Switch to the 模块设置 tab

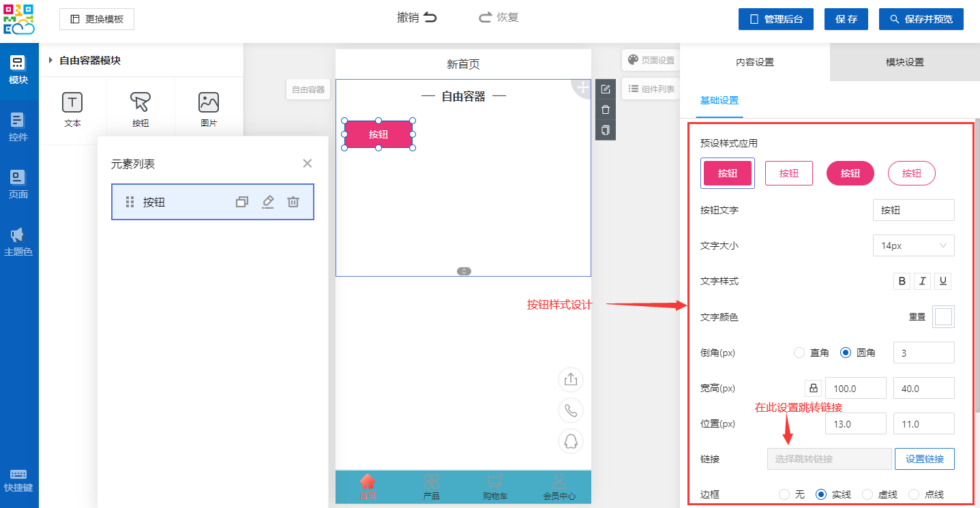coord(904,62)
